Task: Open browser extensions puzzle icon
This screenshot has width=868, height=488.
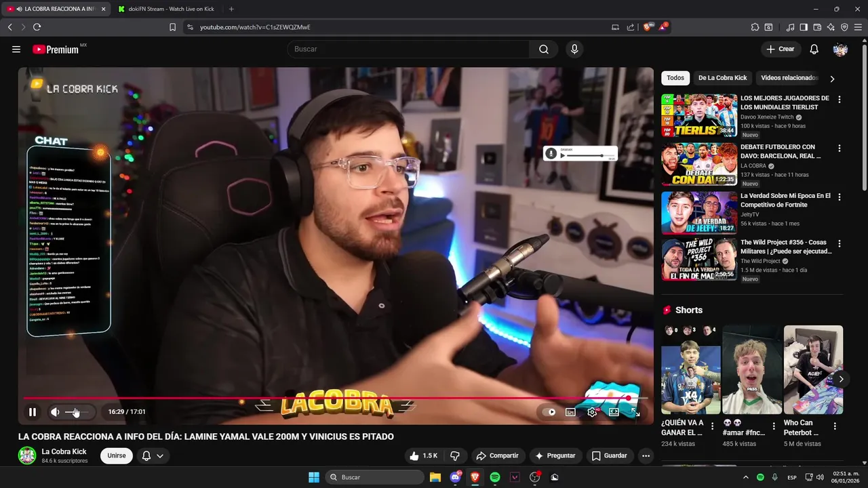Action: coord(755,27)
